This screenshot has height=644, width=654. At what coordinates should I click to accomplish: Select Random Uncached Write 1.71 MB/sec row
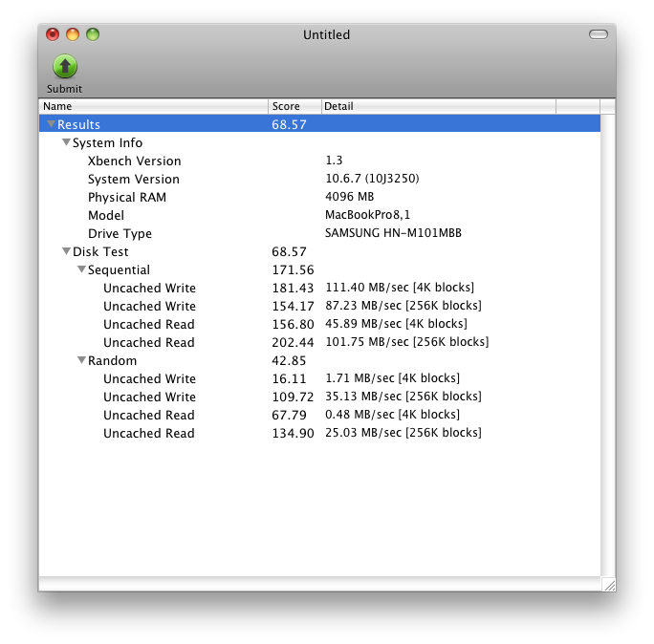319,378
